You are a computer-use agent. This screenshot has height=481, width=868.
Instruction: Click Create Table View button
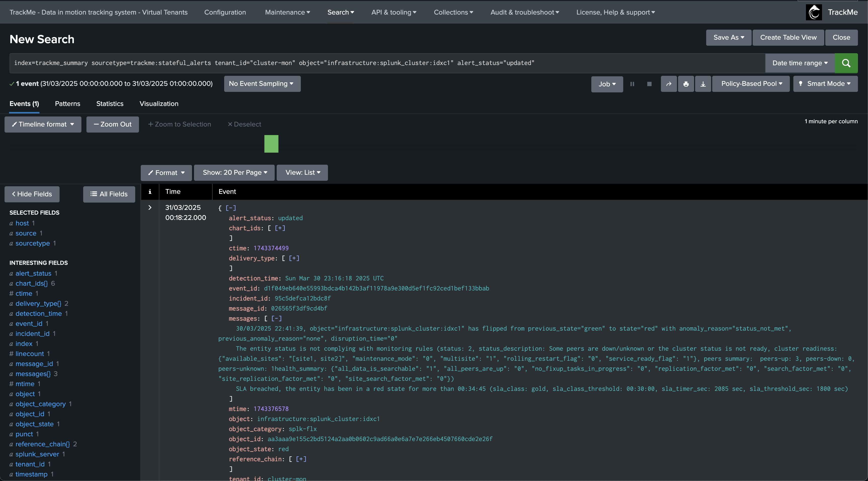(788, 37)
